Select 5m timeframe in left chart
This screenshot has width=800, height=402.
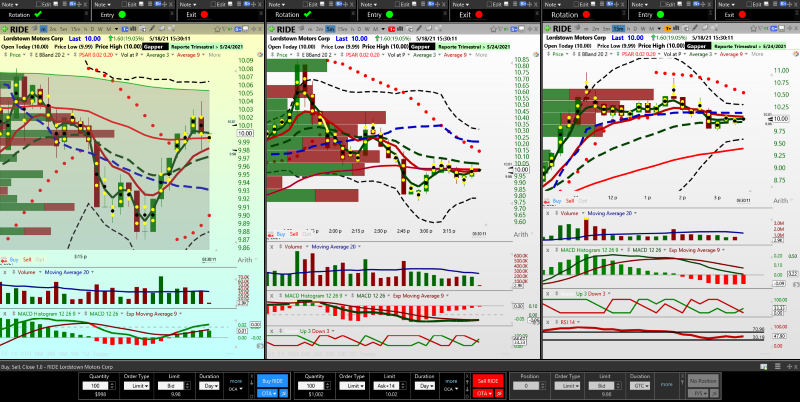tap(63, 29)
